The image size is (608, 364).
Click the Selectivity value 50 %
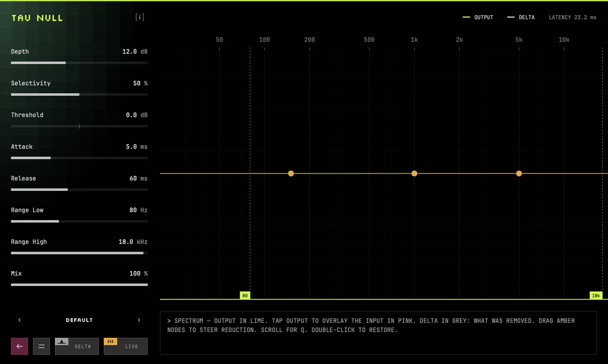tap(140, 83)
